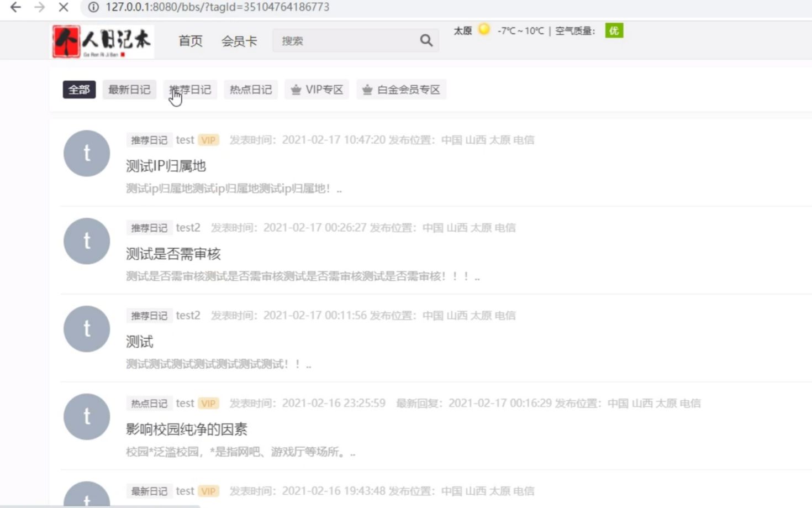Click avatar of 测试是否需审核 post

[87, 241]
